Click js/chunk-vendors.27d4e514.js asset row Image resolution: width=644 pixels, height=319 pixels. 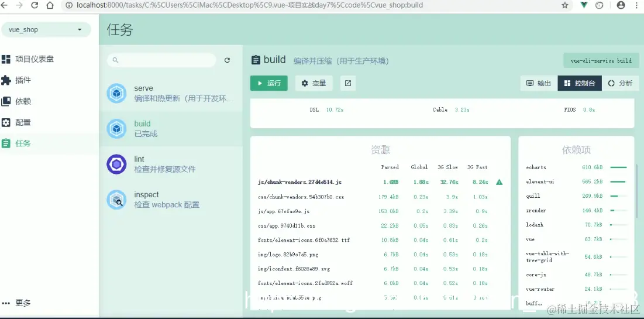pos(380,182)
